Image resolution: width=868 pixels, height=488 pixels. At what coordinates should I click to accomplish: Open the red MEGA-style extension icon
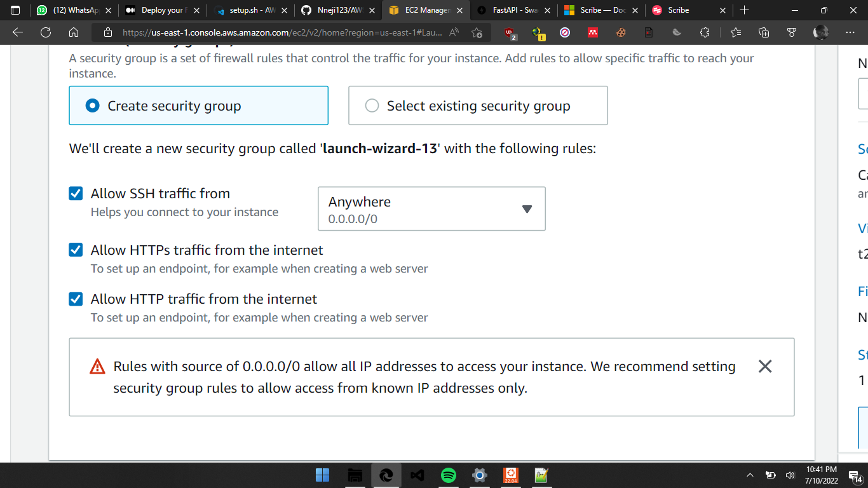593,32
